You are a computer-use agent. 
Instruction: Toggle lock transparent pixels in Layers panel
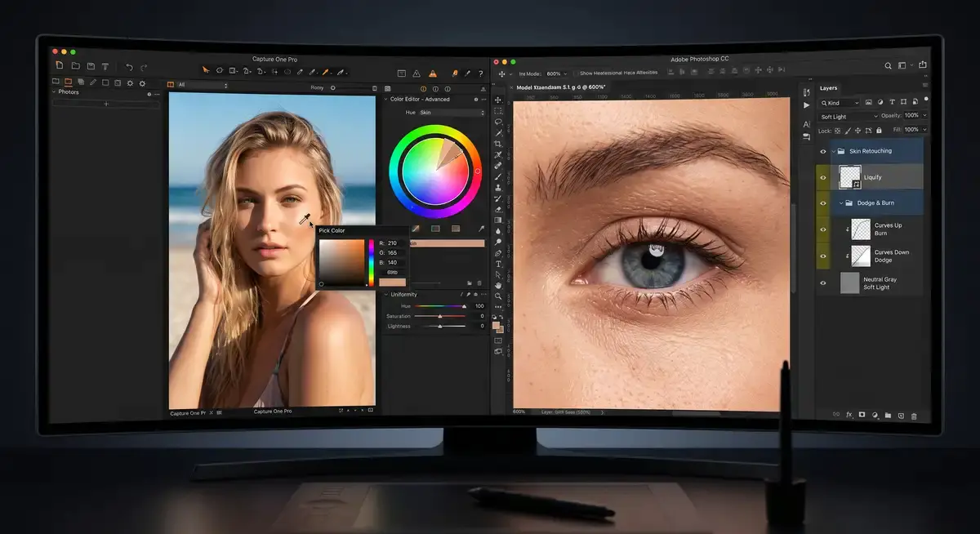837,131
